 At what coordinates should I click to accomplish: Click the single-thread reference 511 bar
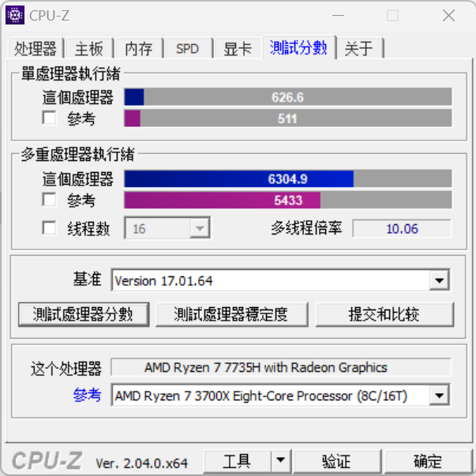click(288, 118)
